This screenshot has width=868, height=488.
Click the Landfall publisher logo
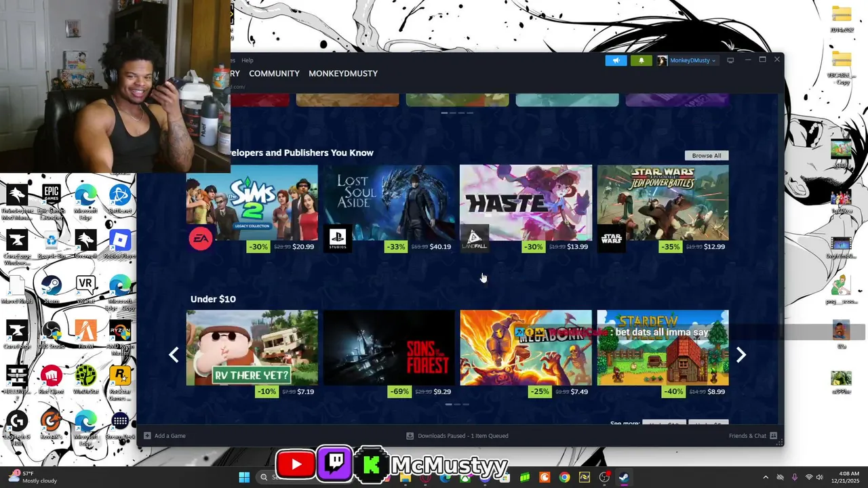[x=475, y=239]
